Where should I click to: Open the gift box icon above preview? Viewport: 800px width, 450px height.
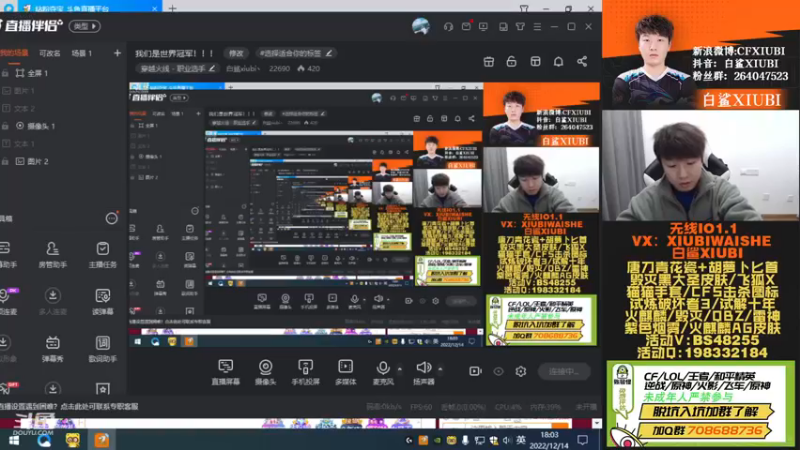coord(489,61)
